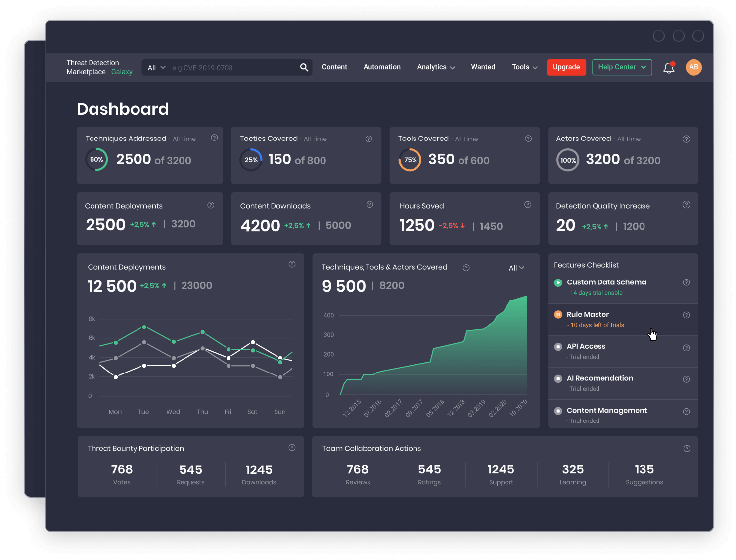
Task: Click help icon for Custom Data Schema
Action: [686, 282]
